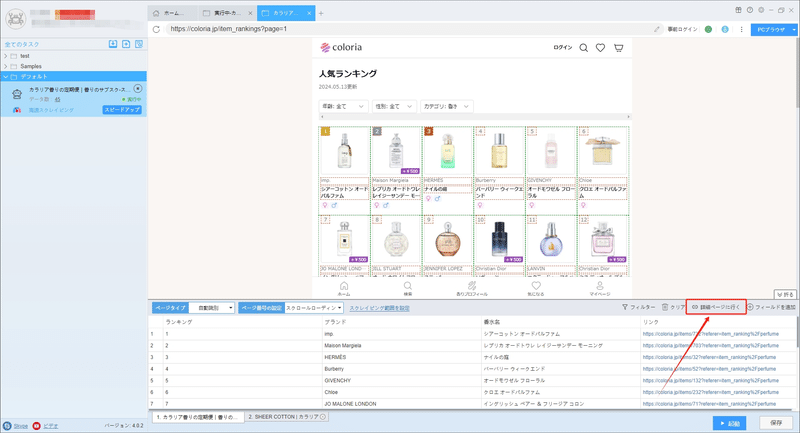Click the gift icon in title bar
This screenshot has width=800, height=433.
click(738, 10)
